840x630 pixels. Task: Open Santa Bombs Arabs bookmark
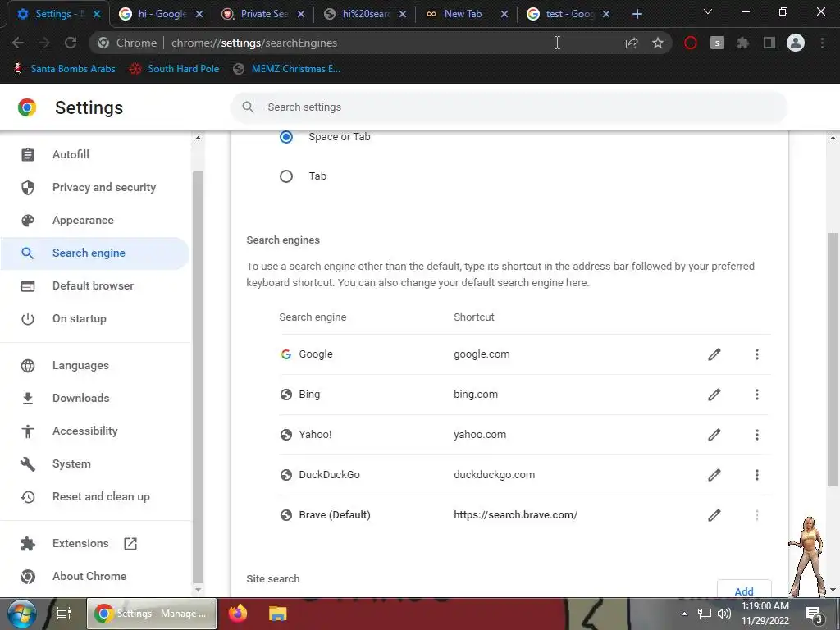tap(64, 69)
